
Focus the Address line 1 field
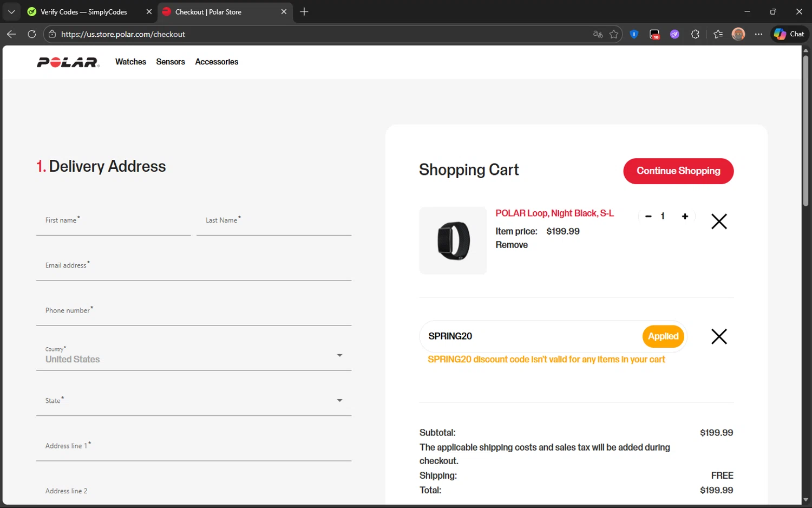click(194, 446)
